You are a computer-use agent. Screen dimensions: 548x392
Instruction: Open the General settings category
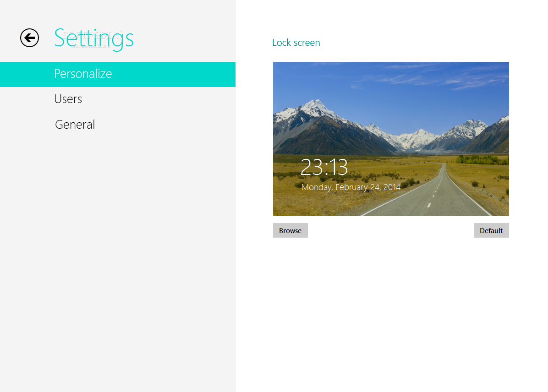(75, 125)
